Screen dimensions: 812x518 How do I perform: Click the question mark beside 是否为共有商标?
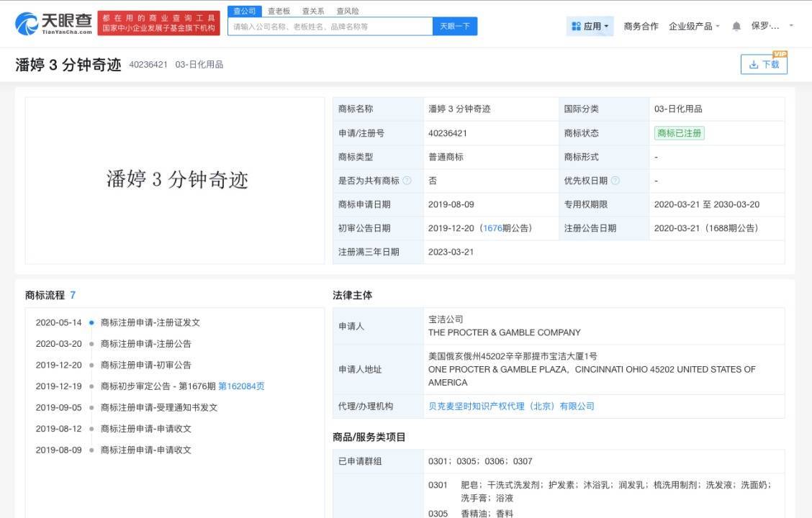[408, 181]
